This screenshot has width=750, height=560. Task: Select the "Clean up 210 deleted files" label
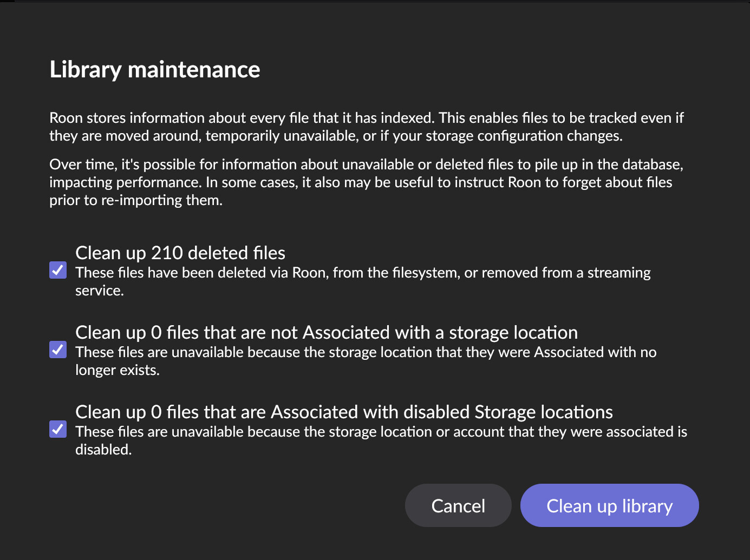[x=180, y=253]
